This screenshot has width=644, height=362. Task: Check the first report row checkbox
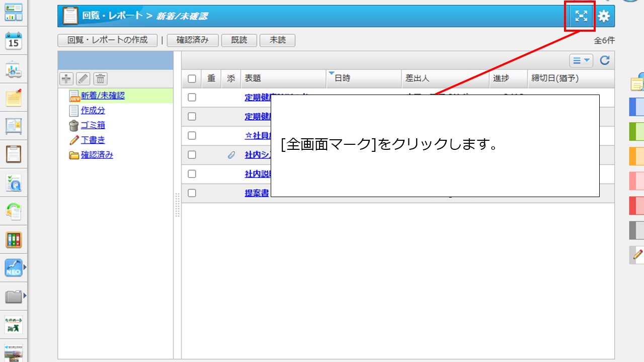pos(192,98)
